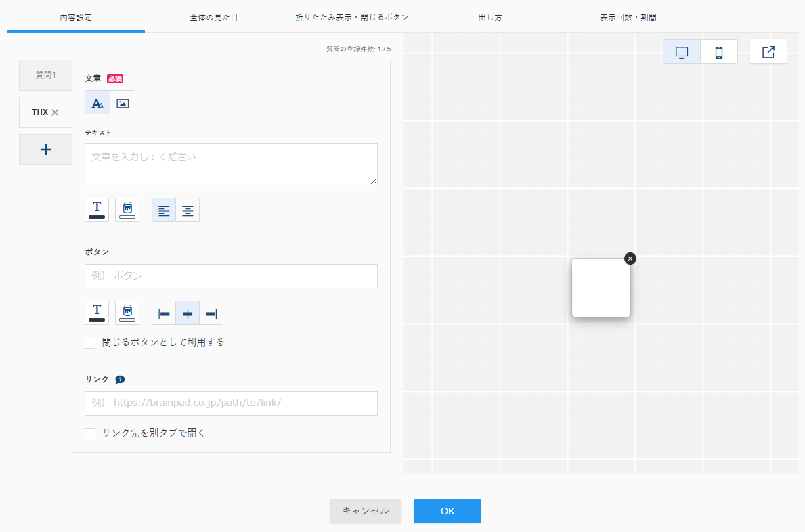Open button fill color bucket under ボタン
Image resolution: width=805 pixels, height=532 pixels.
[127, 313]
